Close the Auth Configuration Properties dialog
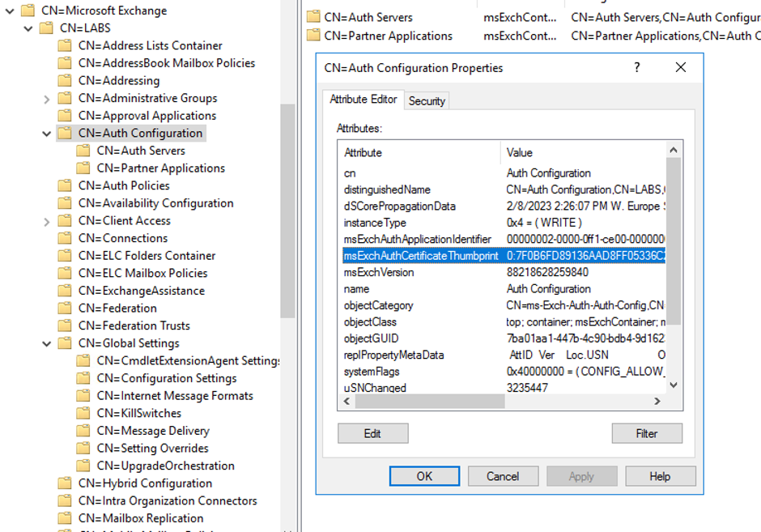761x532 pixels. pyautogui.click(x=681, y=67)
